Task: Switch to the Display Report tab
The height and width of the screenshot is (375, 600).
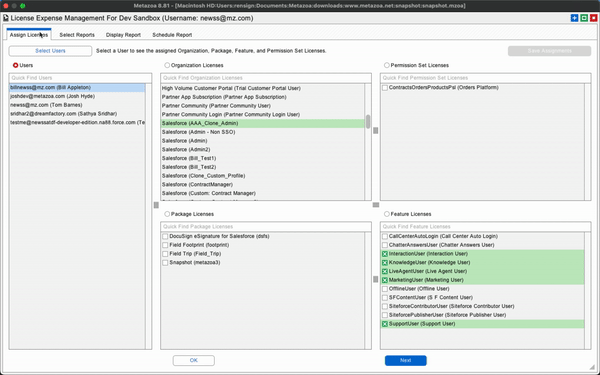Action: point(123,35)
